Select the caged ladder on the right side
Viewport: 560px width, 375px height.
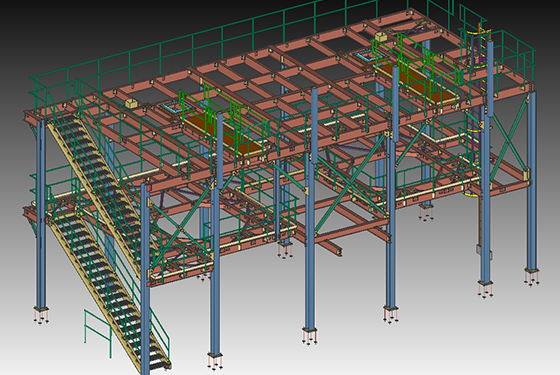(x=476, y=107)
